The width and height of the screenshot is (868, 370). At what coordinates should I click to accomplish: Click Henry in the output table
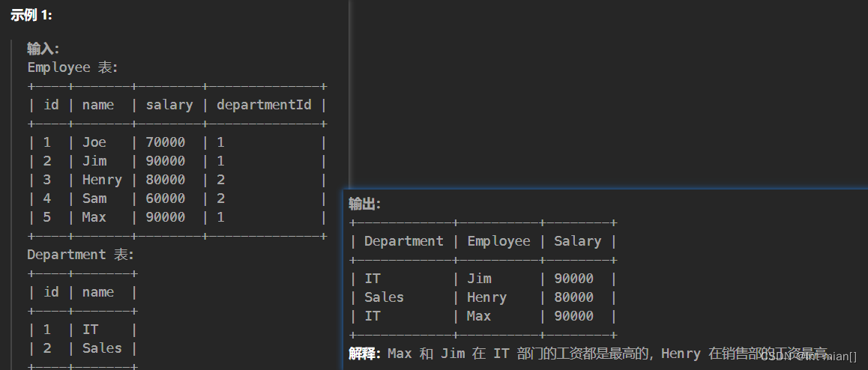pyautogui.click(x=486, y=297)
